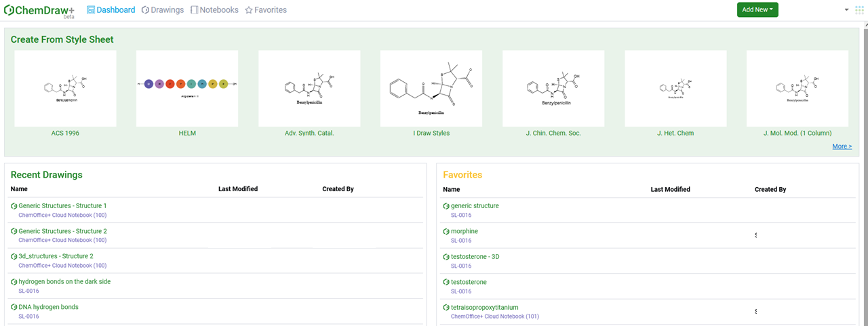Open DNA hydrogen bonds drawing
This screenshot has height=326, width=868.
click(x=48, y=307)
